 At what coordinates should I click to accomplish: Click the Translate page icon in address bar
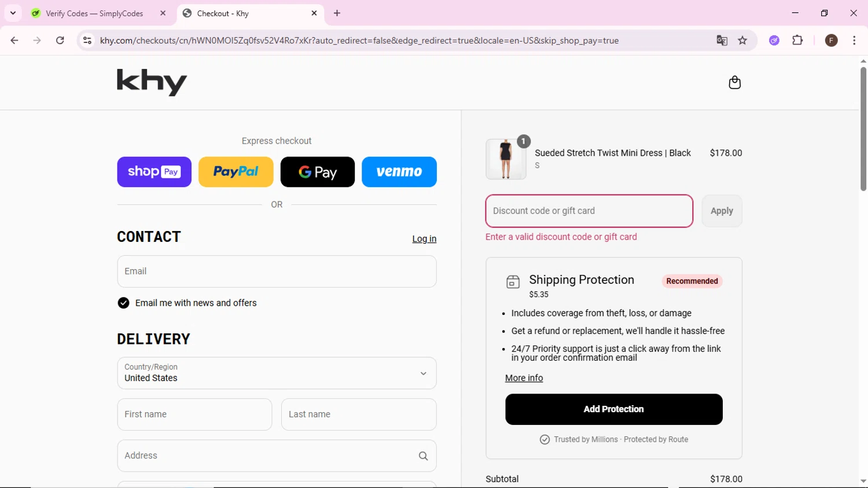(722, 41)
